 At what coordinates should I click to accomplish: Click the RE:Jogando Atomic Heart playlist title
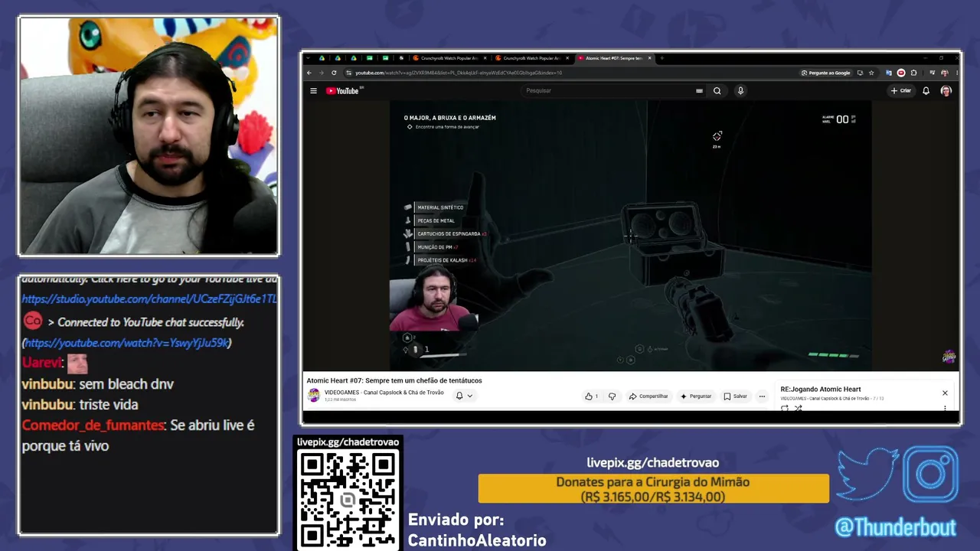click(821, 390)
